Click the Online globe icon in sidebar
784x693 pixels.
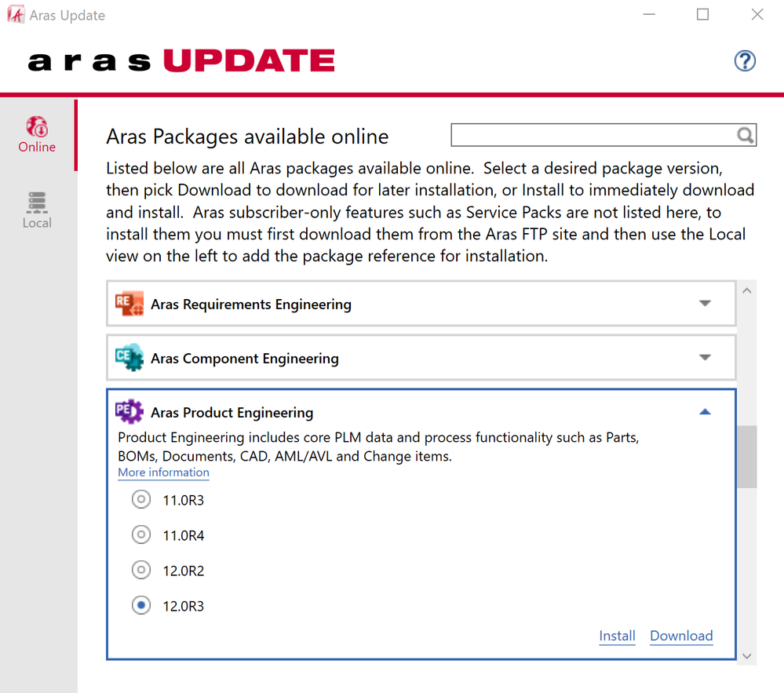tap(37, 127)
